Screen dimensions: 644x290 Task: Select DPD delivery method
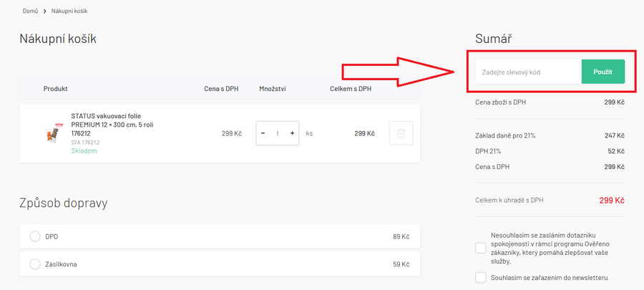click(35, 236)
